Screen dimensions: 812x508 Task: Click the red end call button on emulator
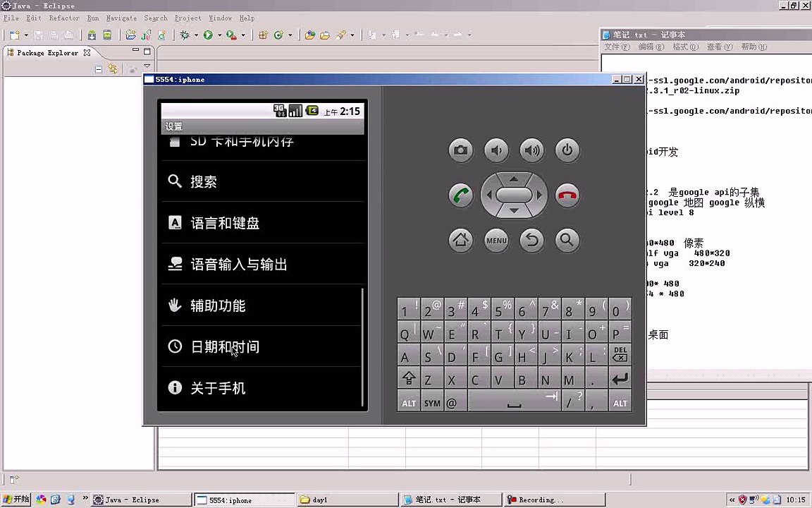point(567,195)
